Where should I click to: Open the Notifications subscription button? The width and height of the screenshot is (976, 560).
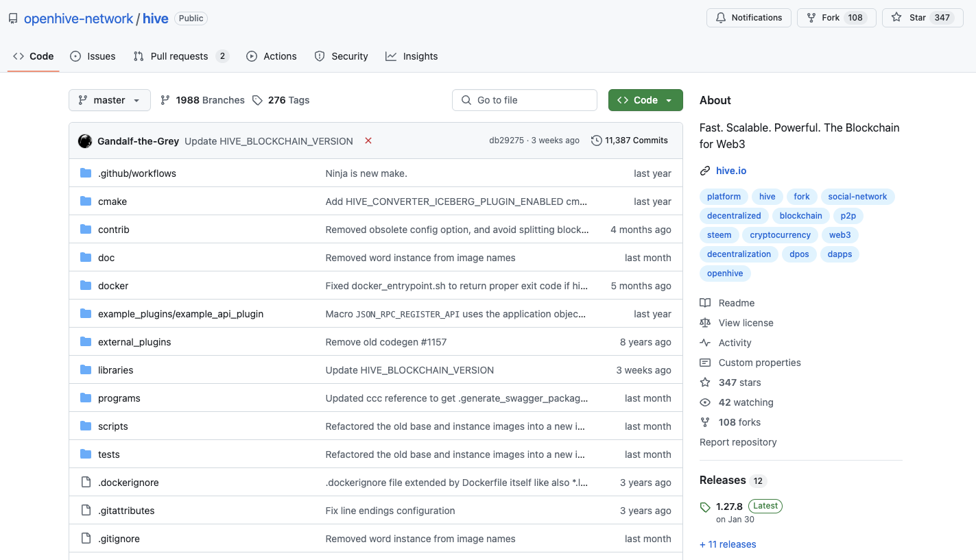748,18
